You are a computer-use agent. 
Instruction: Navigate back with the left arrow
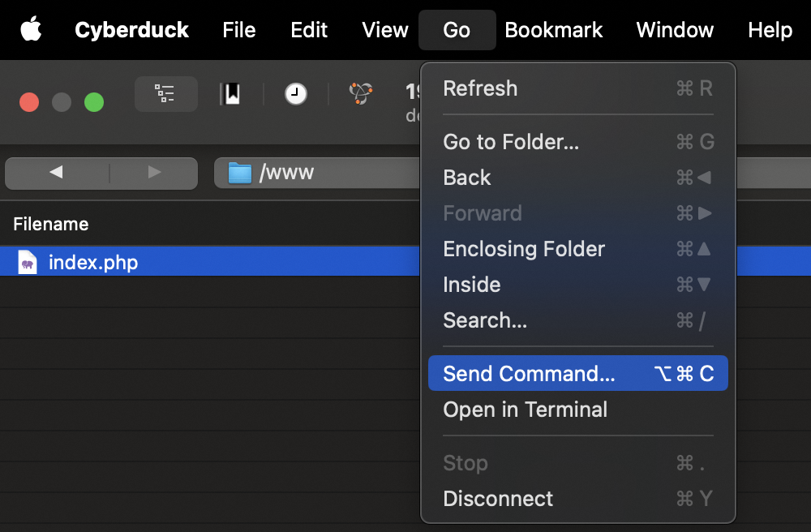tap(56, 173)
